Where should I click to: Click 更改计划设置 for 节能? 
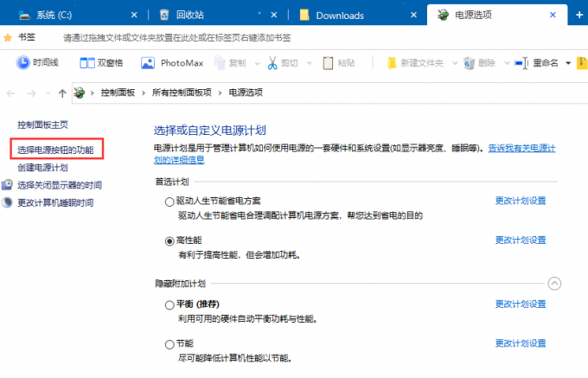click(x=521, y=343)
